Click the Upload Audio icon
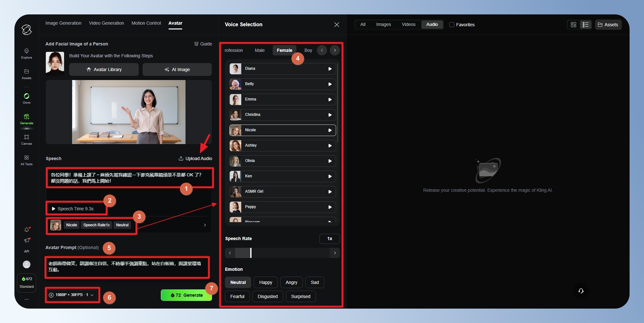 (181, 158)
